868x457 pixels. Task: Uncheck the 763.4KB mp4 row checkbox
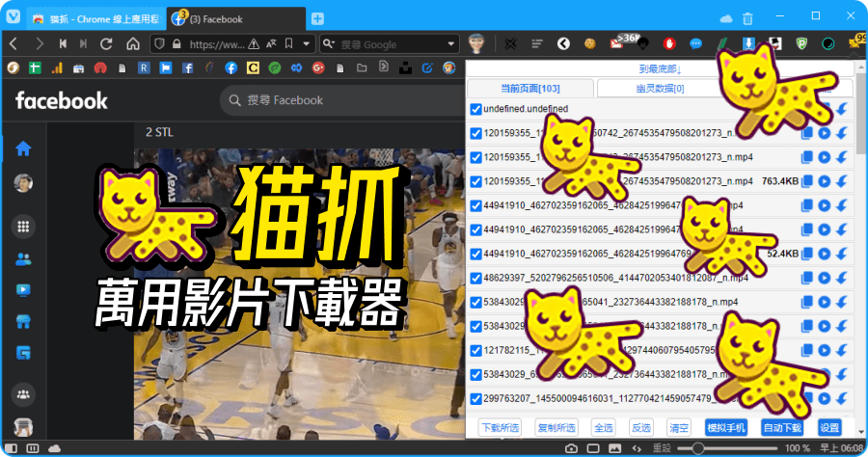[475, 181]
